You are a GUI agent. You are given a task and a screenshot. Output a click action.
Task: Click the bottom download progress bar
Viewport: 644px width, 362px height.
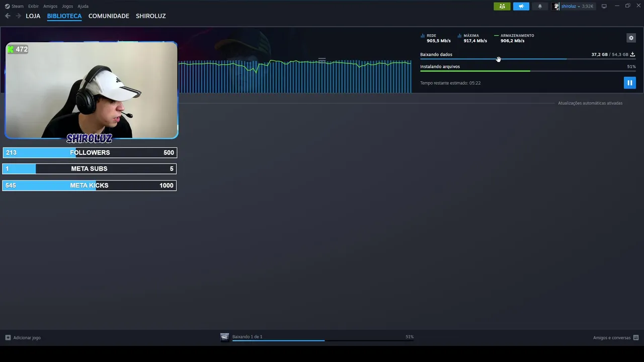point(323,341)
